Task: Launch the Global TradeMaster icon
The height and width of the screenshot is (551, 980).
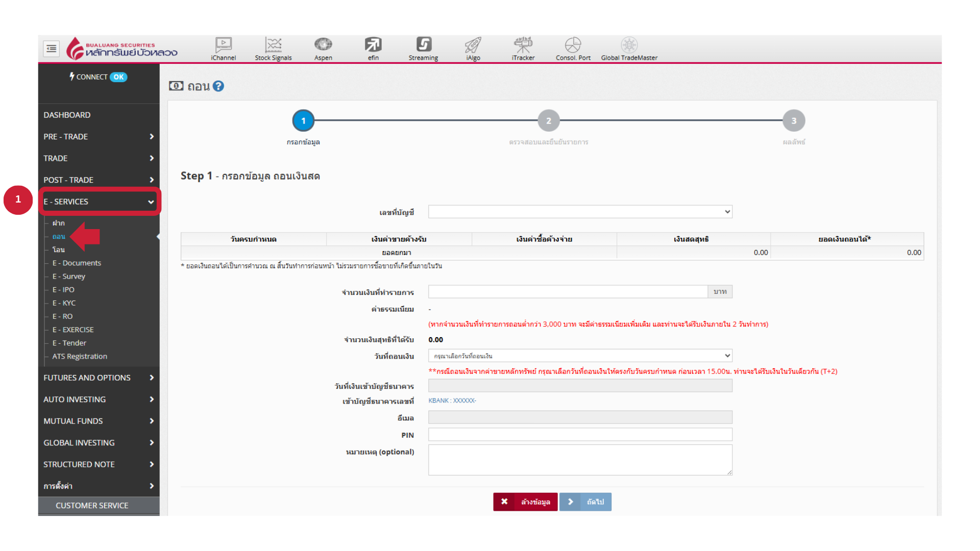Action: tap(629, 45)
